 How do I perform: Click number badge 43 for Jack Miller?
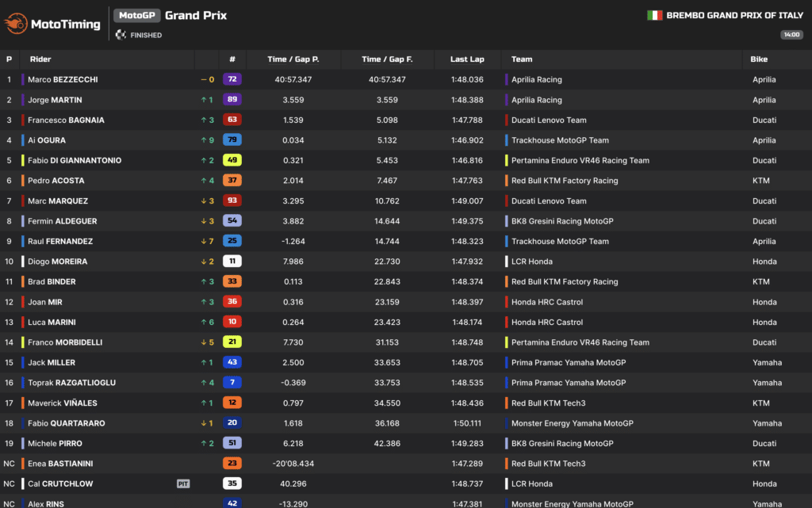pyautogui.click(x=232, y=362)
